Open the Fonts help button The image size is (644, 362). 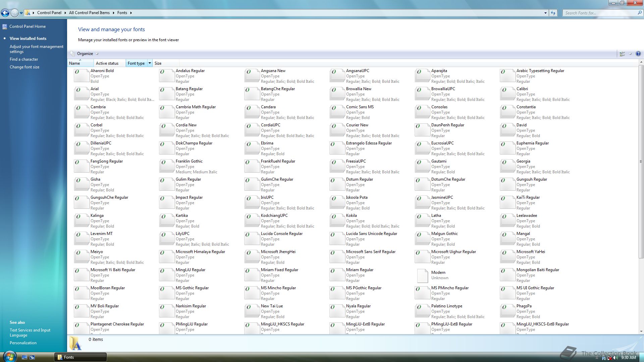coord(638,54)
